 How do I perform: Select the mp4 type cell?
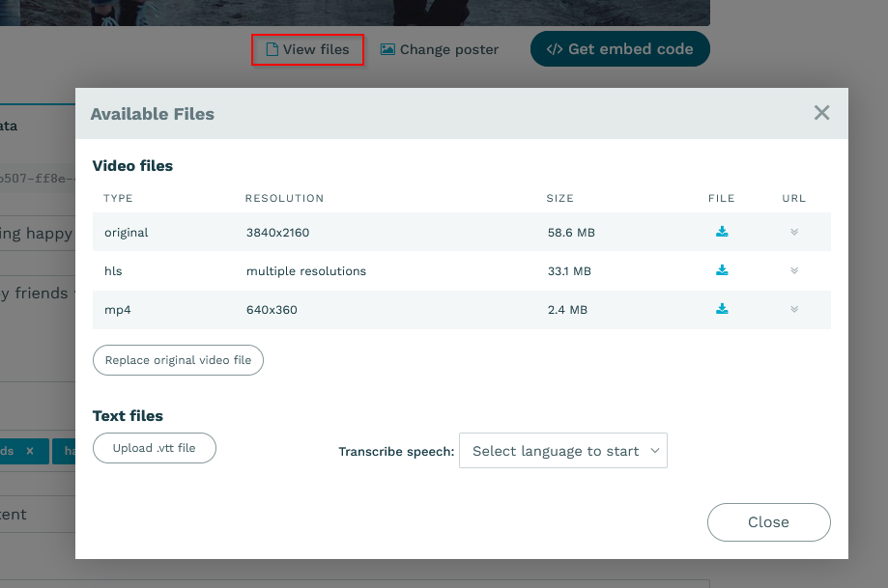[x=117, y=310]
